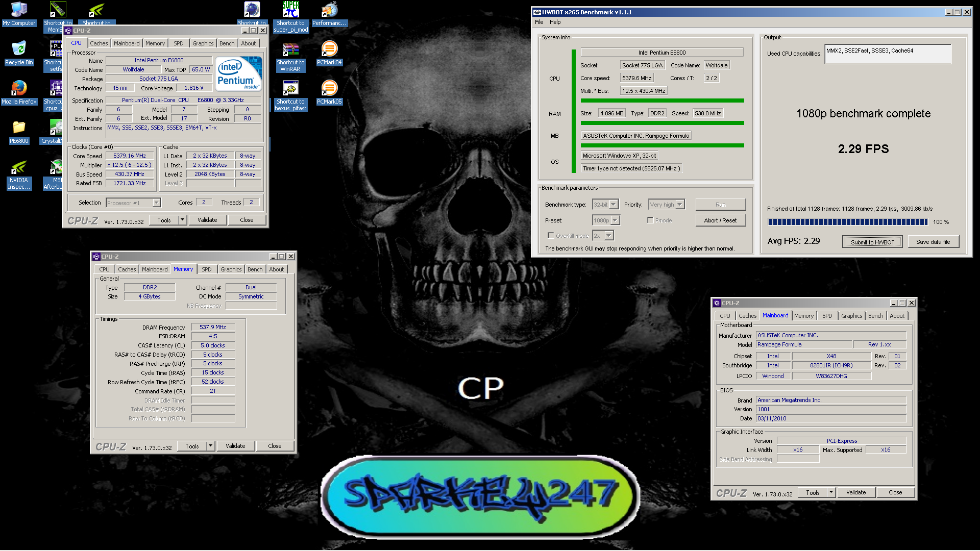Click Close in the Memory CPU-Z window
Image resolution: width=980 pixels, height=551 pixels.
275,446
